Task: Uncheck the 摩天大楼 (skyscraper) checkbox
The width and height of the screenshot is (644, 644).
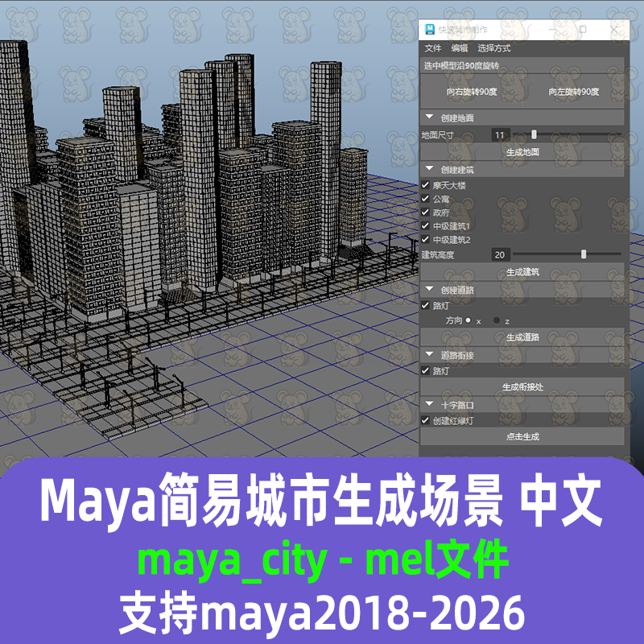Action: 425,184
